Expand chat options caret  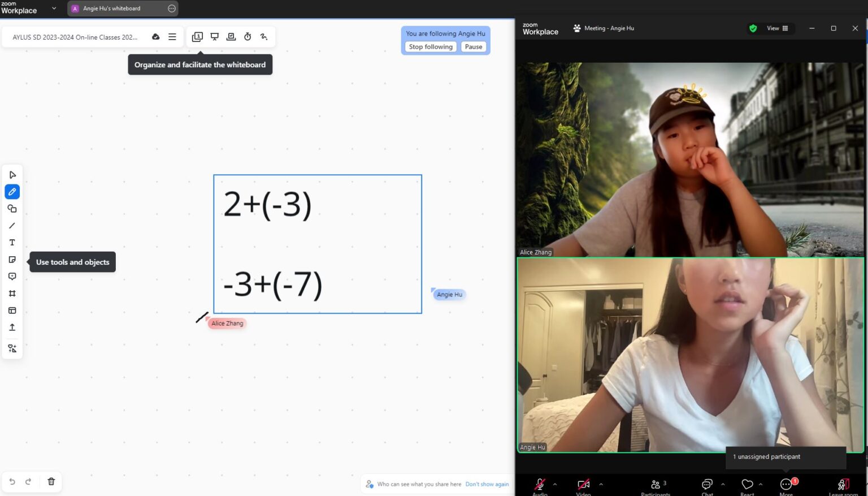click(723, 484)
